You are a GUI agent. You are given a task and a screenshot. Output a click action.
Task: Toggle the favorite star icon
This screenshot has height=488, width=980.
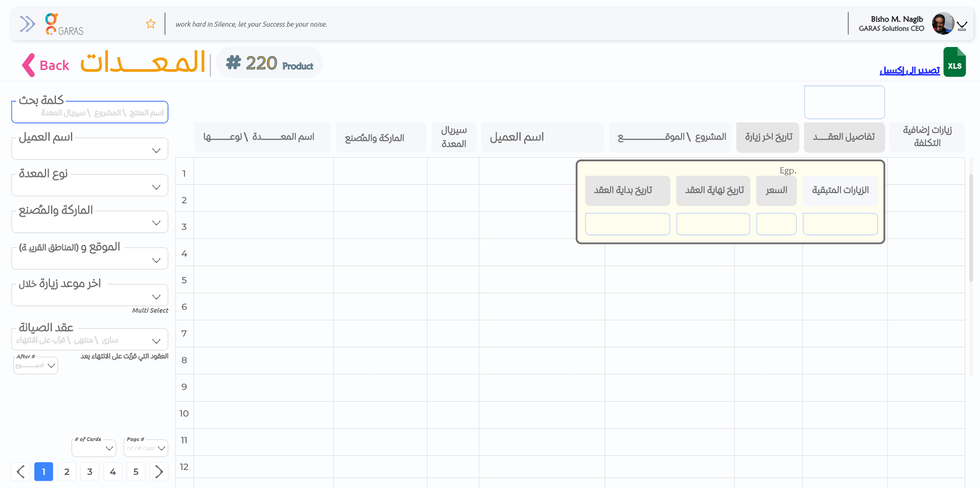point(151,24)
